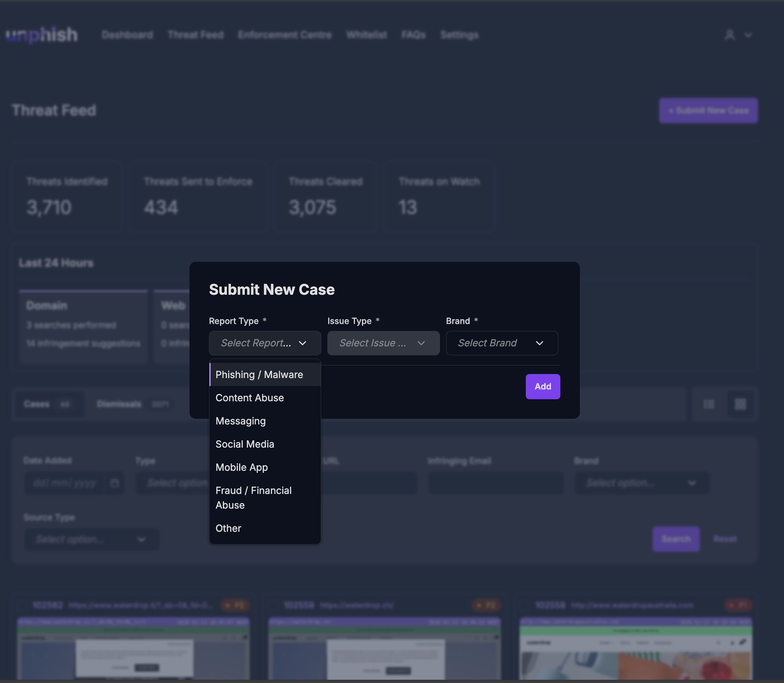Screen dimensions: 784x683
Task: Open calendar picker in Date Added
Action: pos(114,483)
